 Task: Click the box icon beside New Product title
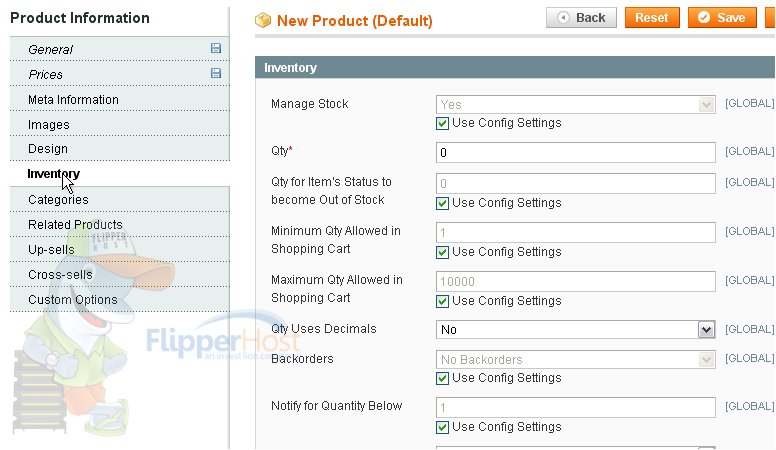point(263,20)
